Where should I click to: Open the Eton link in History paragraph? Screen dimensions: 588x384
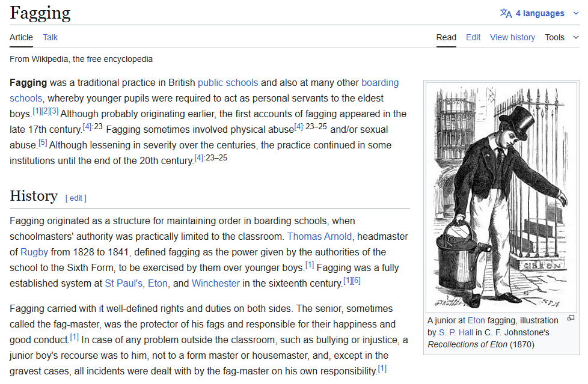[158, 283]
